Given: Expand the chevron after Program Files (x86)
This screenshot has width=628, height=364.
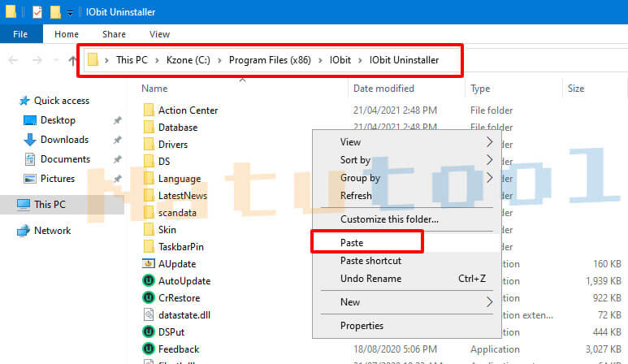Looking at the screenshot, I should (320, 60).
